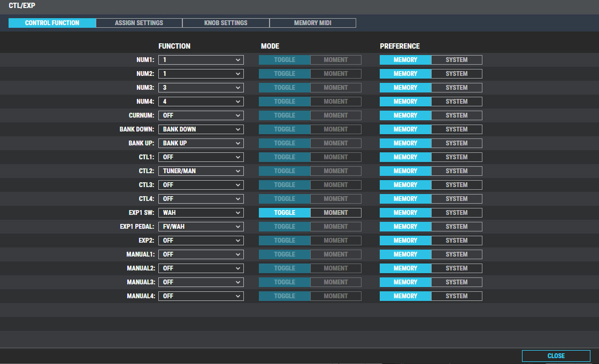Click the Toggle mode button for CTL2
Screen dimensions: 599x364
point(285,171)
